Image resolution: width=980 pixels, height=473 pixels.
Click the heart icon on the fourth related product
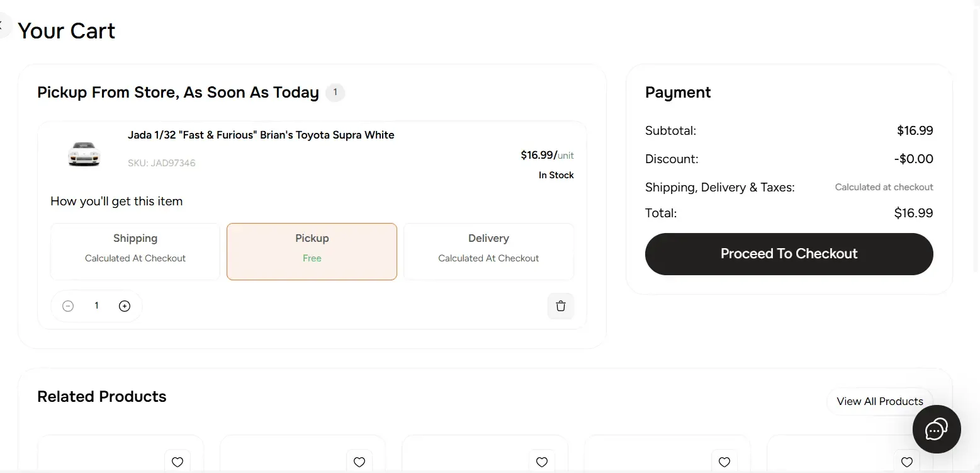coord(724,462)
